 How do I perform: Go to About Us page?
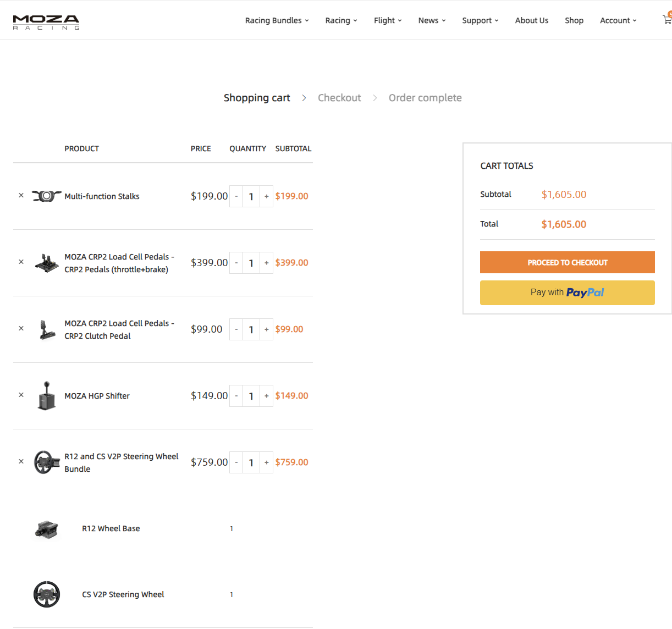tap(532, 20)
